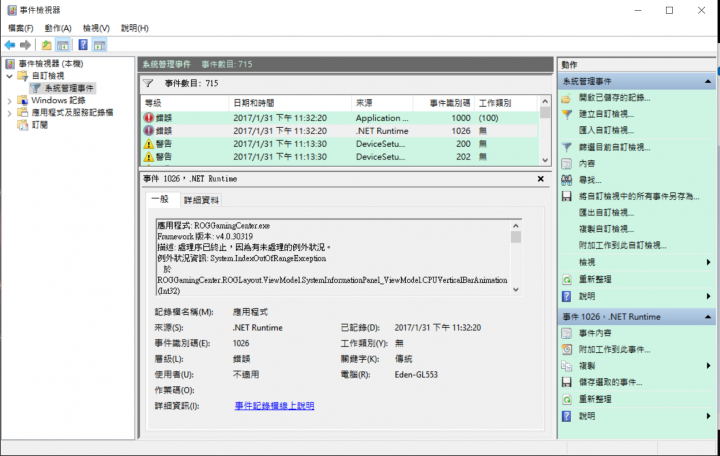720x456 pixels.
Task: Click the event list scrollbar up arrow
Action: pos(545,101)
